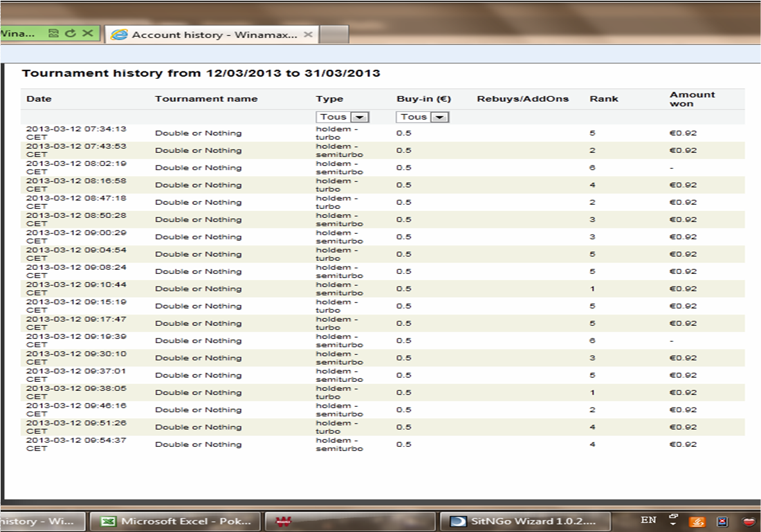Click holdem - semiturbo in the 07:43:53 row
This screenshot has height=532, width=761.
[339, 151]
